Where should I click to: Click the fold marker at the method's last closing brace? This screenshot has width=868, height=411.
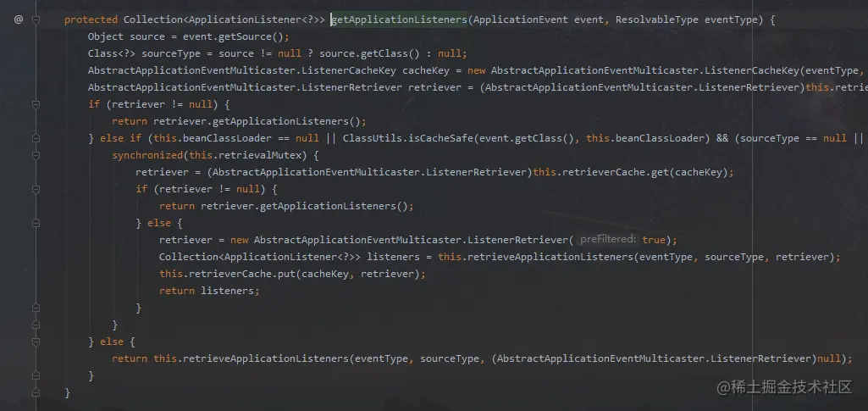coord(36,392)
